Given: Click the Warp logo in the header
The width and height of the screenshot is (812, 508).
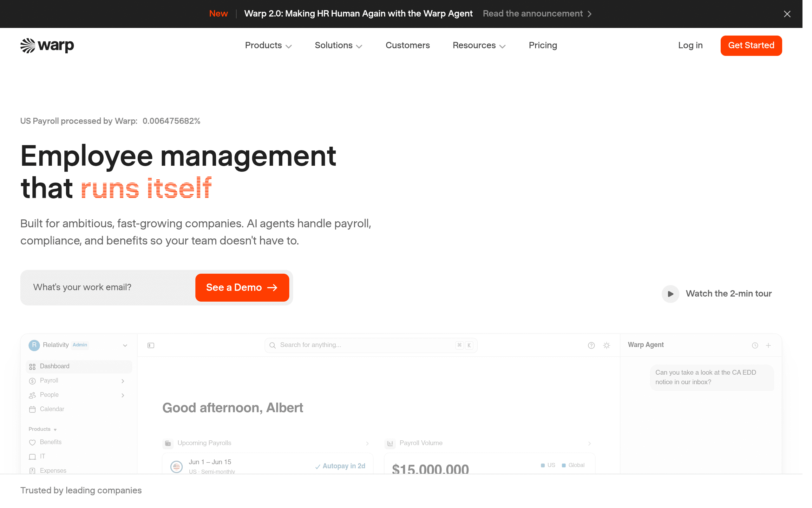Looking at the screenshot, I should pyautogui.click(x=47, y=45).
